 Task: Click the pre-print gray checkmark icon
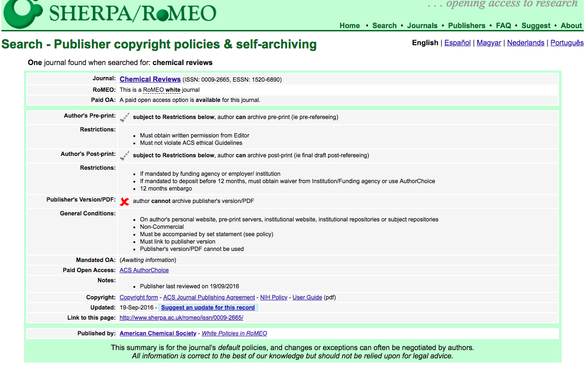(125, 118)
